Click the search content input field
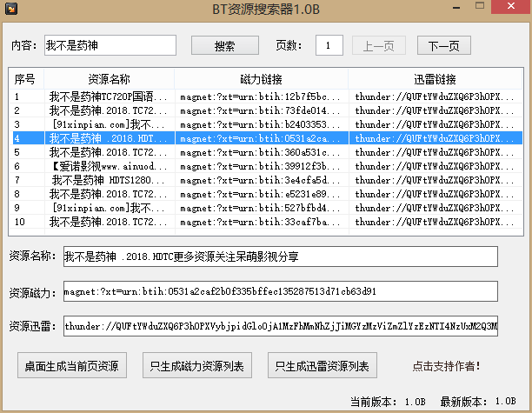Image resolution: width=532 pixels, height=413 pixels. [109, 45]
